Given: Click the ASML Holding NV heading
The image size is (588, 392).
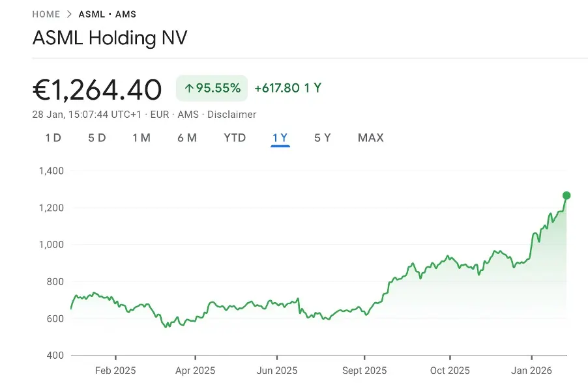Looking at the screenshot, I should (110, 38).
